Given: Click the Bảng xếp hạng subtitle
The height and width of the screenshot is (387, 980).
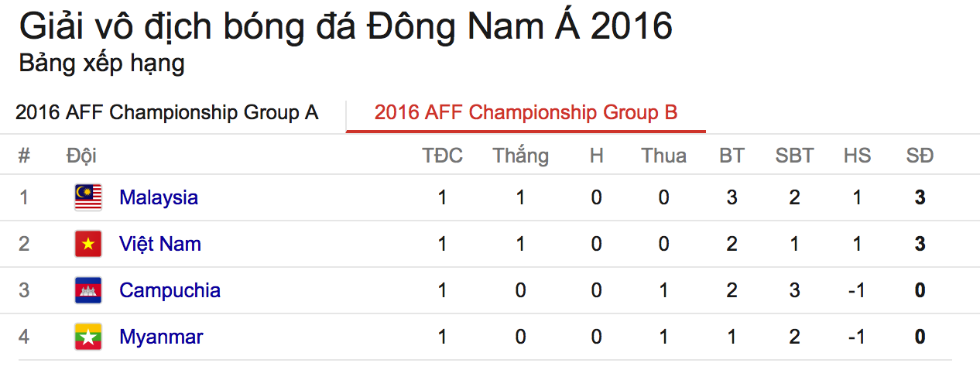Looking at the screenshot, I should coord(101,63).
